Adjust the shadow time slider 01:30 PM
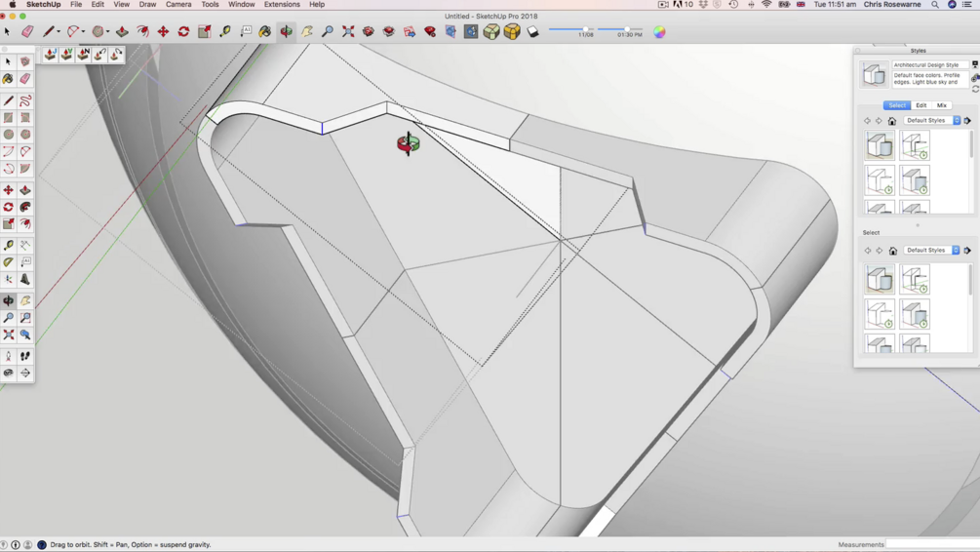The image size is (980, 552). click(618, 28)
